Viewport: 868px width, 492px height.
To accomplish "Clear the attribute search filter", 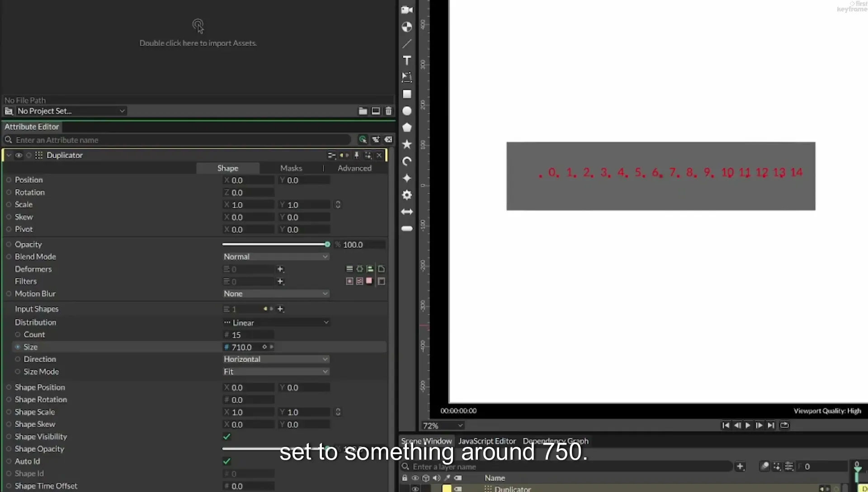I will (x=388, y=140).
